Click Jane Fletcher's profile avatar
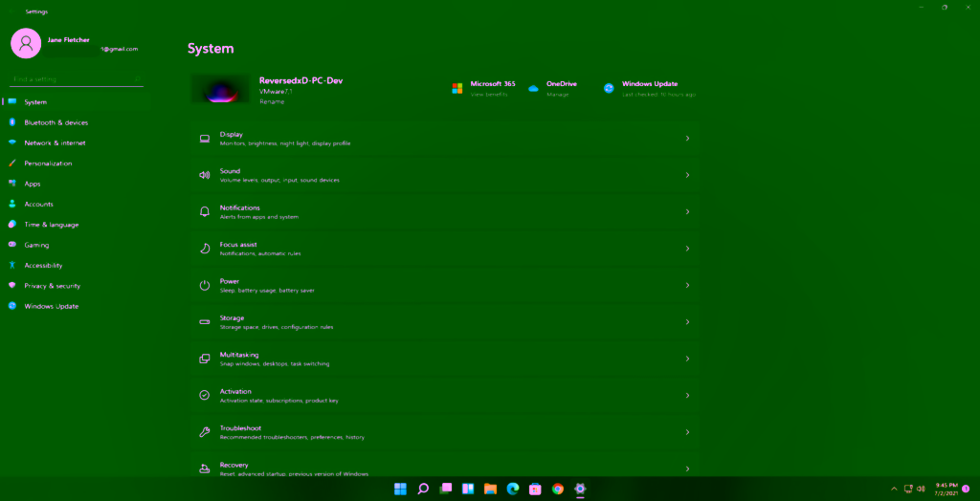Viewport: 980px width, 501px height. click(x=26, y=43)
